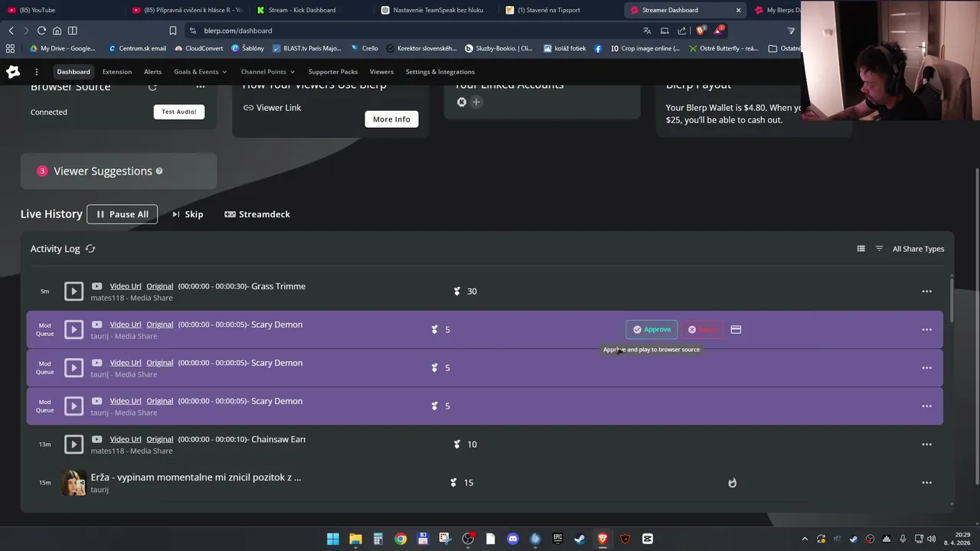Click Pause All in Live History

122,214
